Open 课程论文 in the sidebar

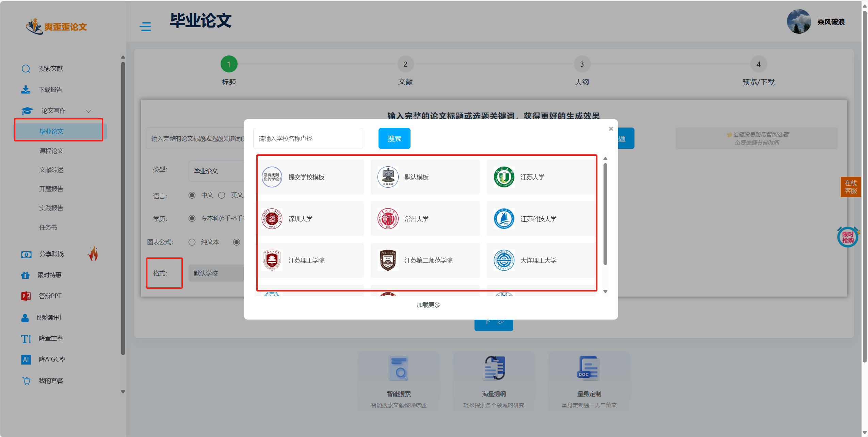[x=51, y=151]
